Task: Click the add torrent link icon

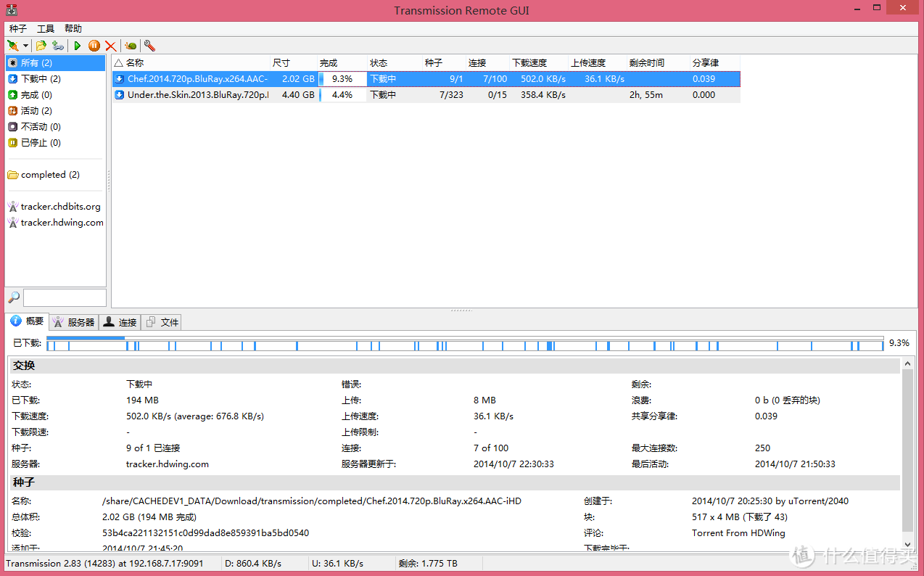Action: [58, 46]
